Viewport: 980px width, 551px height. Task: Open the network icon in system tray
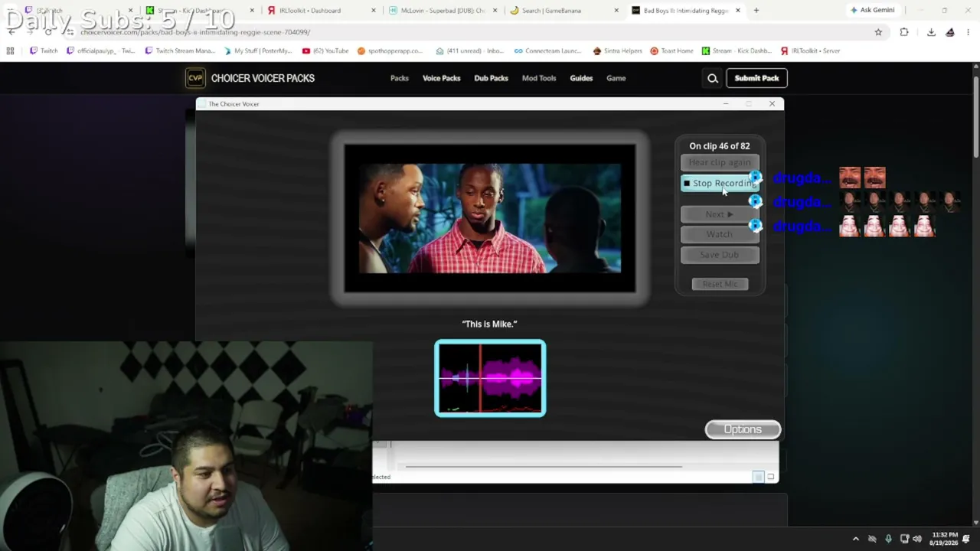(x=904, y=539)
